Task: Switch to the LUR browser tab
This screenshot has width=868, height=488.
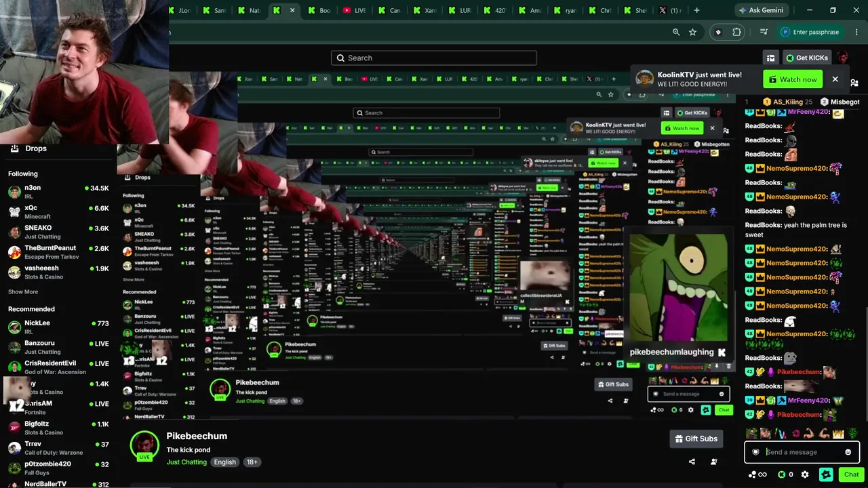Action: click(459, 10)
